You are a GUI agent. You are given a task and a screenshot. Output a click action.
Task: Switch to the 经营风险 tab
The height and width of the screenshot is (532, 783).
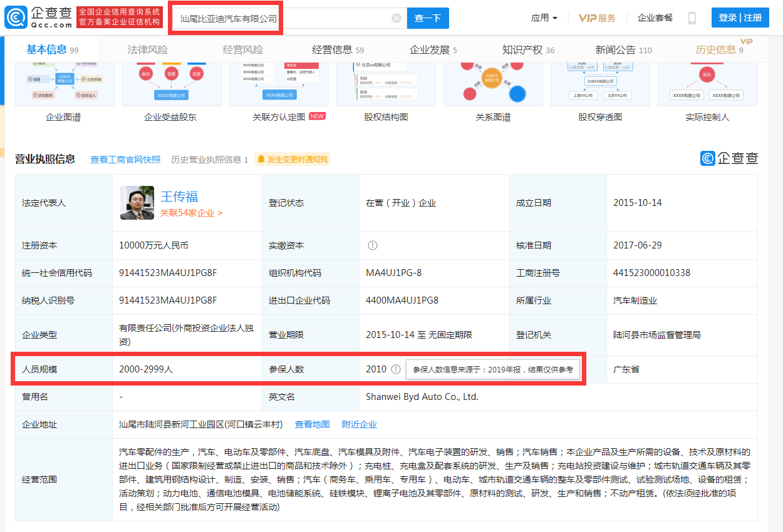[x=243, y=50]
